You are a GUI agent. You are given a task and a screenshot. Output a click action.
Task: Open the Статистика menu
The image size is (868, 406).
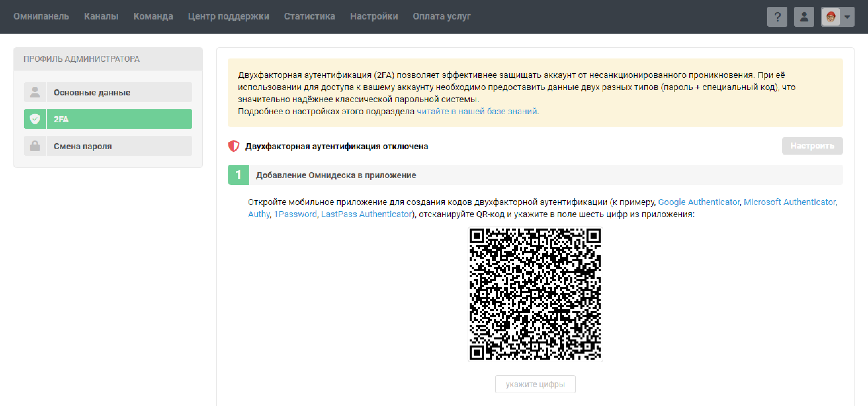click(x=309, y=16)
